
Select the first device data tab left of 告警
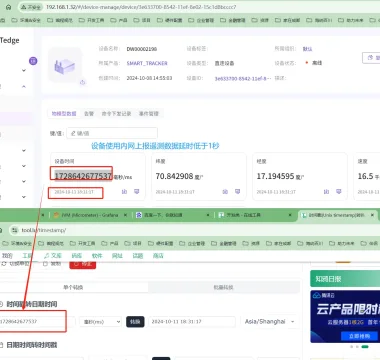coord(64,114)
